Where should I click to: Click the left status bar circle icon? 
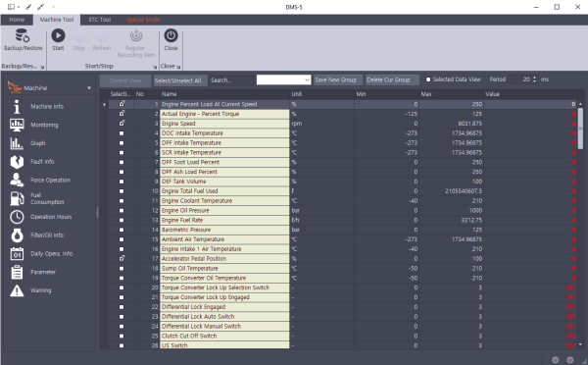[556, 360]
